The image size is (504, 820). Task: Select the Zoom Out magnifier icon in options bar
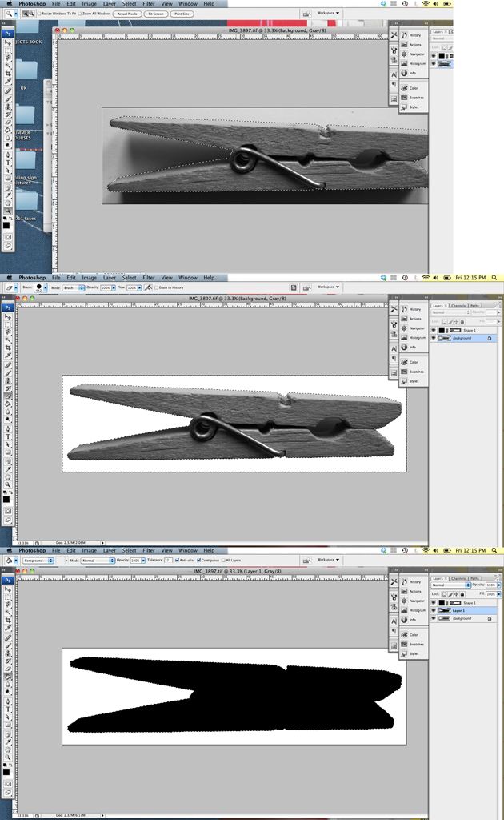pos(31,14)
